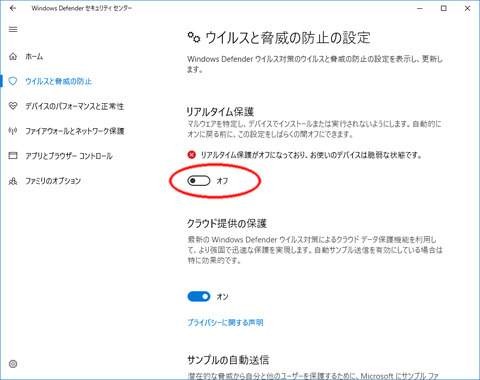Click the Windows Defender セキュリティ センター window title
The width and height of the screenshot is (480, 380).
coord(82,8)
